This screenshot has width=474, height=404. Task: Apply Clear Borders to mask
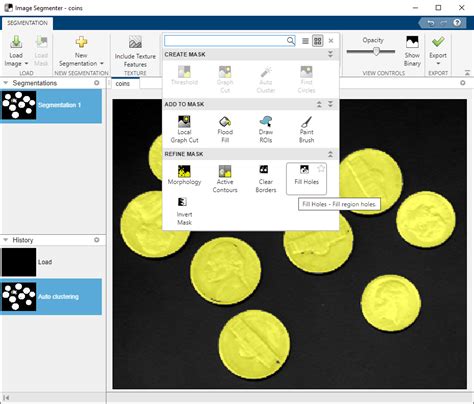click(266, 179)
